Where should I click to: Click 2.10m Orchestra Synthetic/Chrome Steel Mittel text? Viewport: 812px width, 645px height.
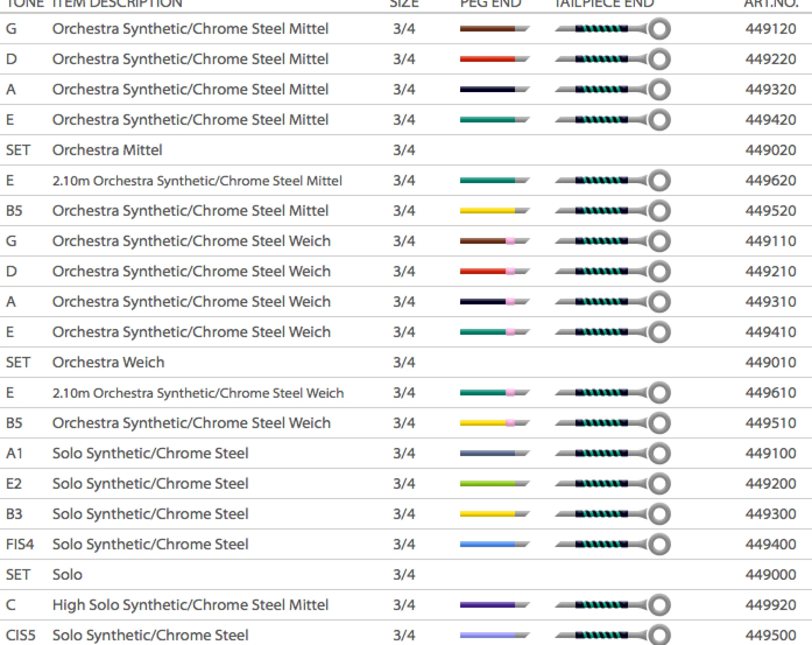pyautogui.click(x=197, y=181)
